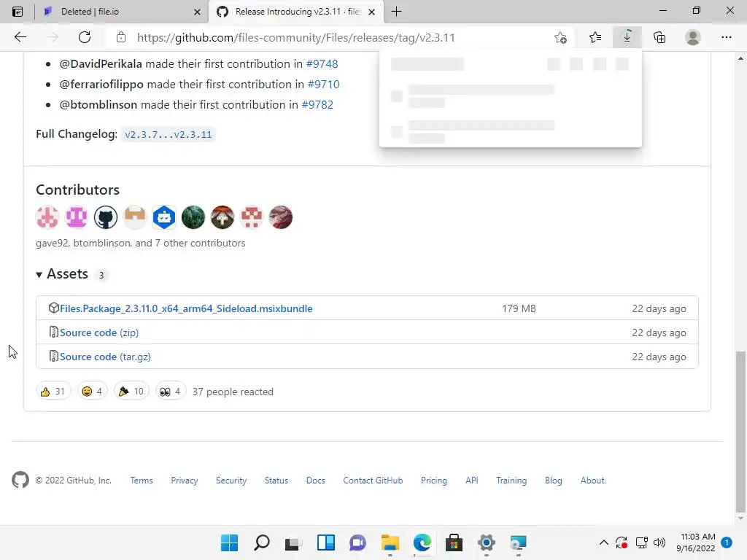The width and height of the screenshot is (747, 560).
Task: Open the @btomblinson mention
Action: point(98,105)
